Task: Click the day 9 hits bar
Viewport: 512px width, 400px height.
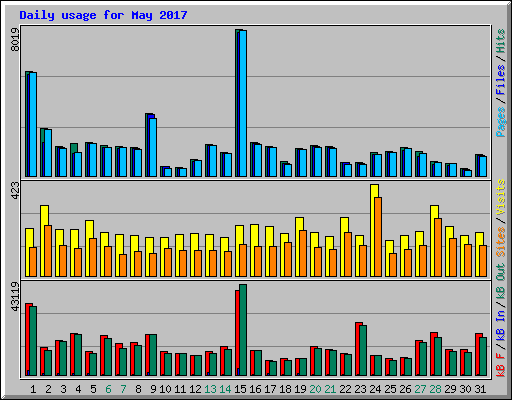Action: click(x=151, y=145)
